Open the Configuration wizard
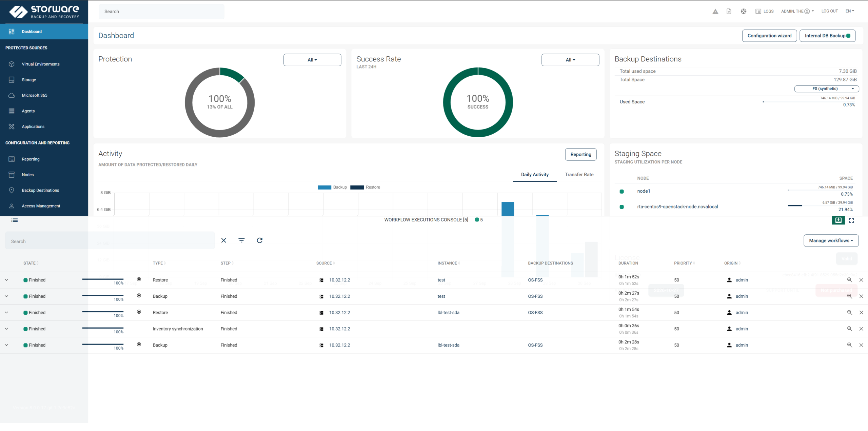The height and width of the screenshot is (431, 868). click(769, 36)
